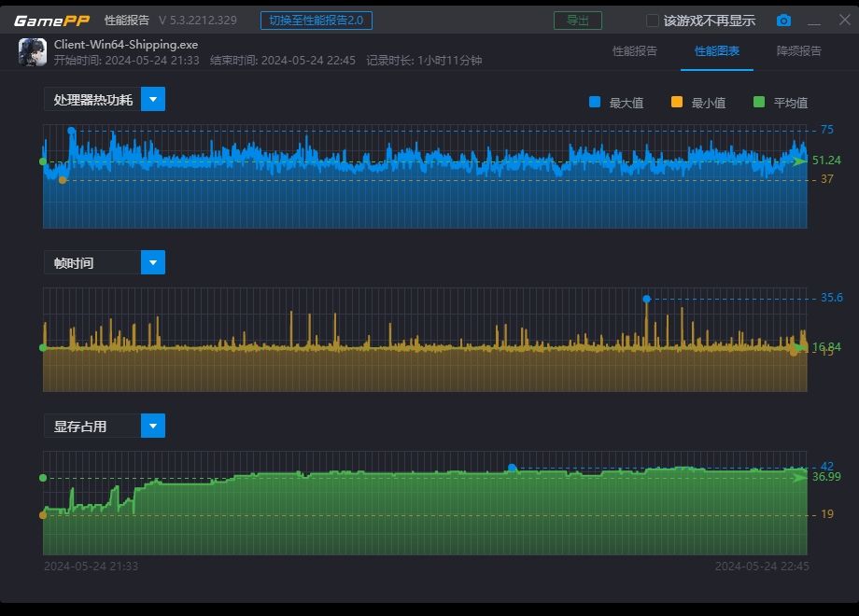Check the '该游戏不再显示' checkbox
The image size is (859, 616).
(x=653, y=21)
